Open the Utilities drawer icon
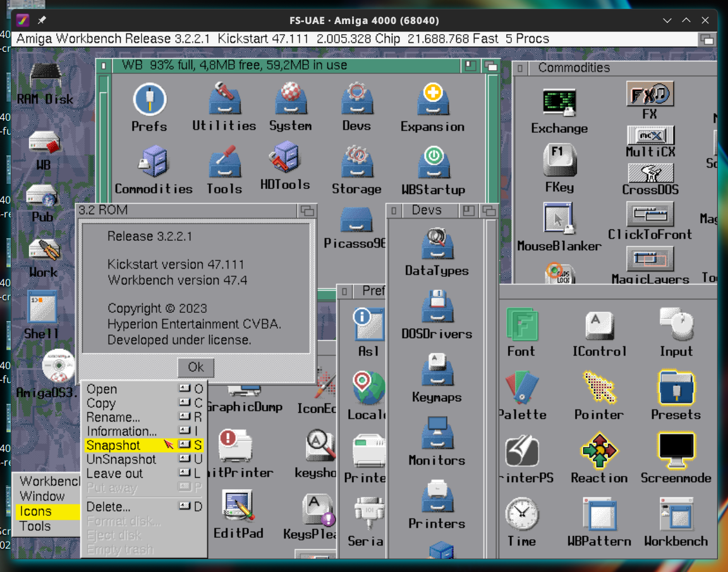 [x=224, y=100]
